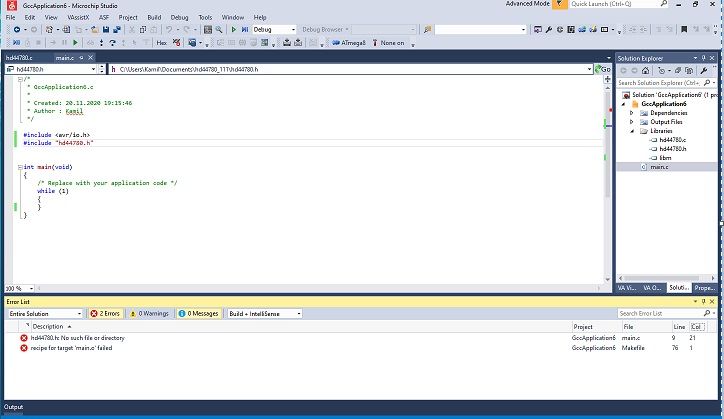Click the Open File folder icon
The height and width of the screenshot is (419, 724).
click(94, 30)
